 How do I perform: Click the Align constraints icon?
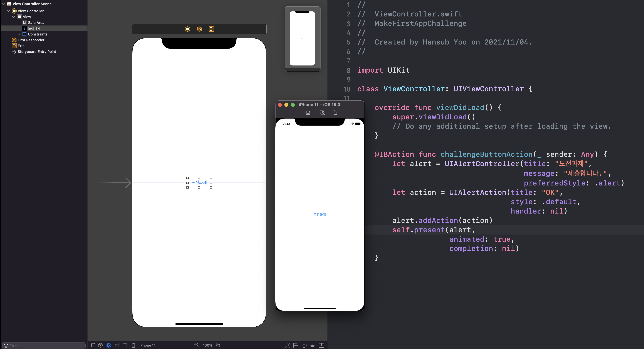pyautogui.click(x=296, y=345)
